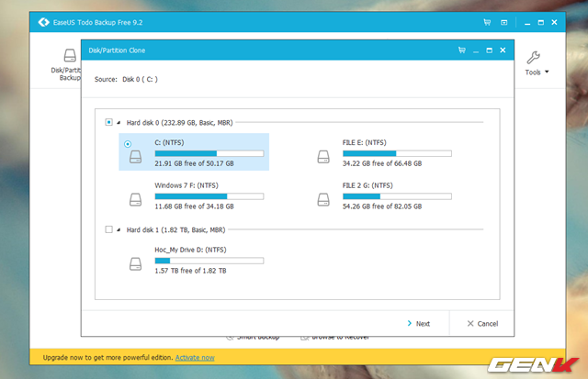Click the Hoc_My Drive D: usage bar
Image resolution: width=588 pixels, height=379 pixels.
pyautogui.click(x=209, y=261)
